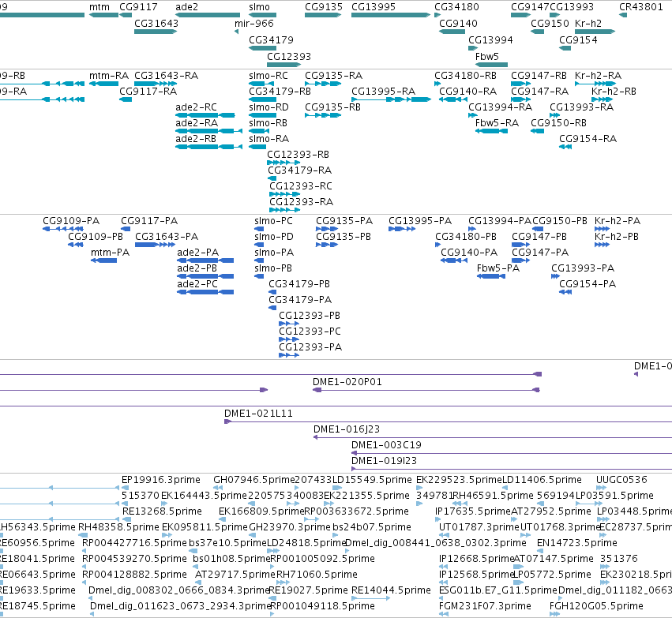The image size is (672, 618).
Task: Select transcript CG13995-RA
Action: [391, 99]
